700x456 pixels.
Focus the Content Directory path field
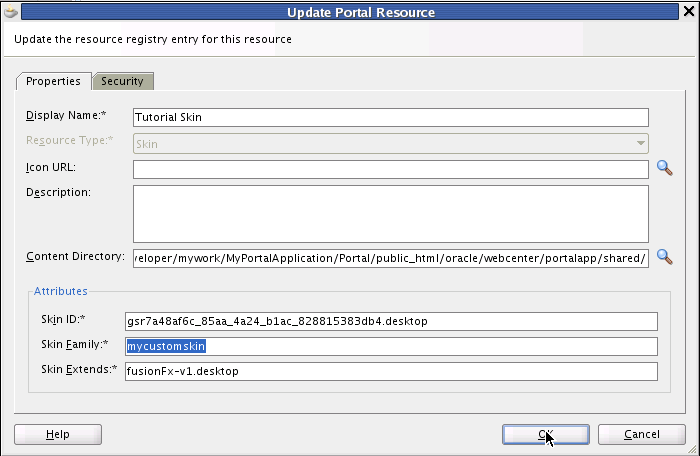click(391, 259)
